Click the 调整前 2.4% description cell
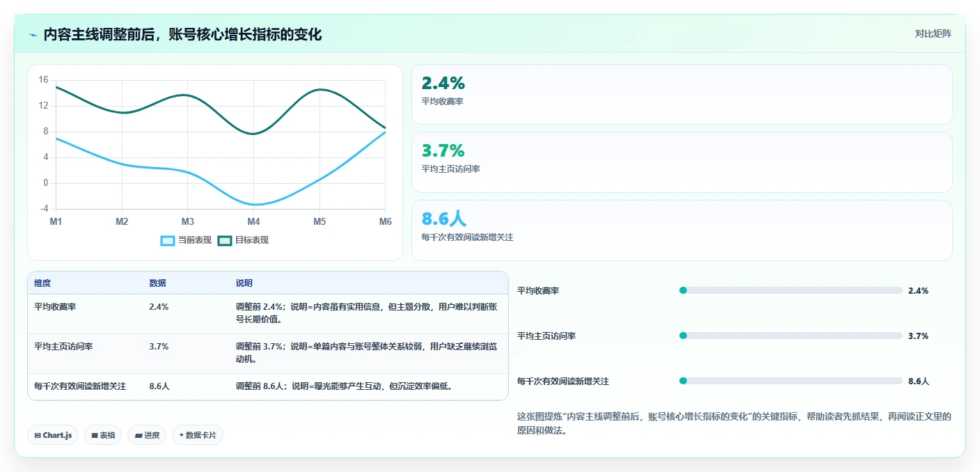This screenshot has width=980, height=472. [369, 314]
